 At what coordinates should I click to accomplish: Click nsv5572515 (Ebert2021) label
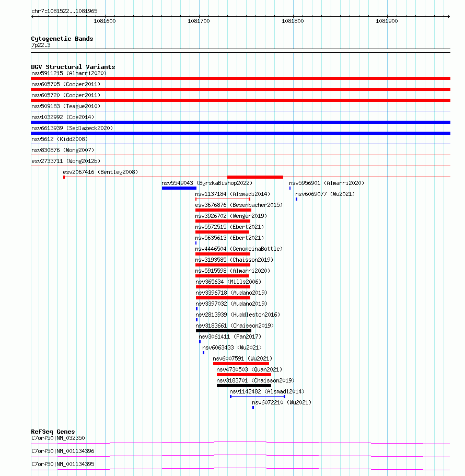(229, 227)
